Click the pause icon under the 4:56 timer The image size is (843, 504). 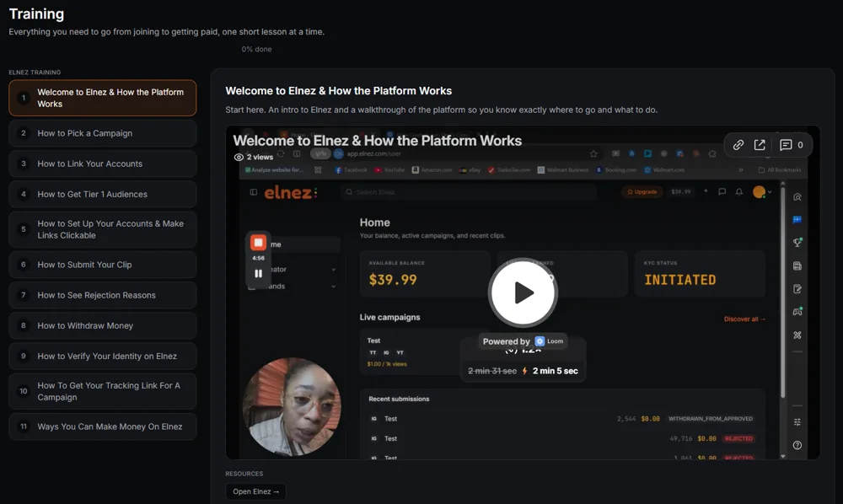click(259, 274)
